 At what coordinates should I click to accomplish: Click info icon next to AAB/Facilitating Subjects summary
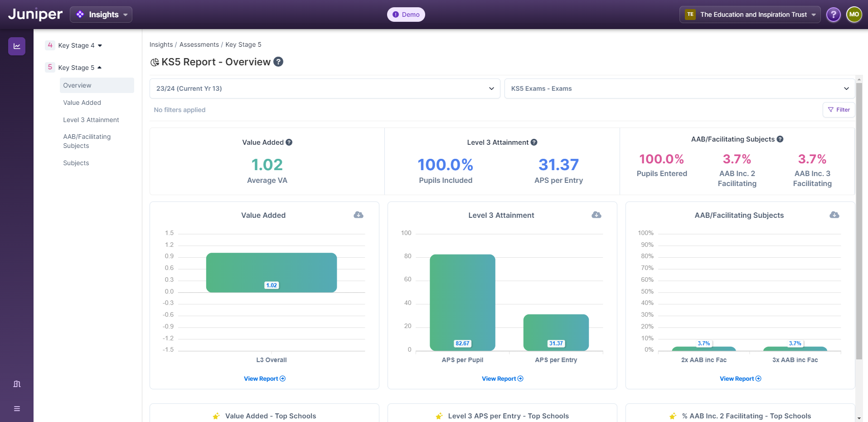(x=780, y=139)
